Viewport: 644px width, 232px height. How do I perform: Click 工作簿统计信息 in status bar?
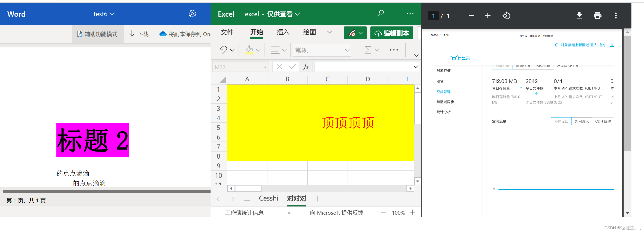pyautogui.click(x=244, y=213)
